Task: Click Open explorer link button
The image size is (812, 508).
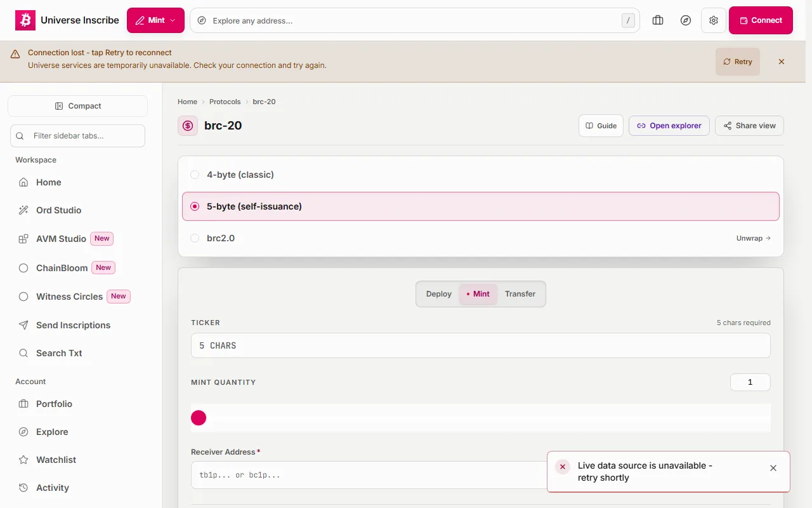Action: 669,126
